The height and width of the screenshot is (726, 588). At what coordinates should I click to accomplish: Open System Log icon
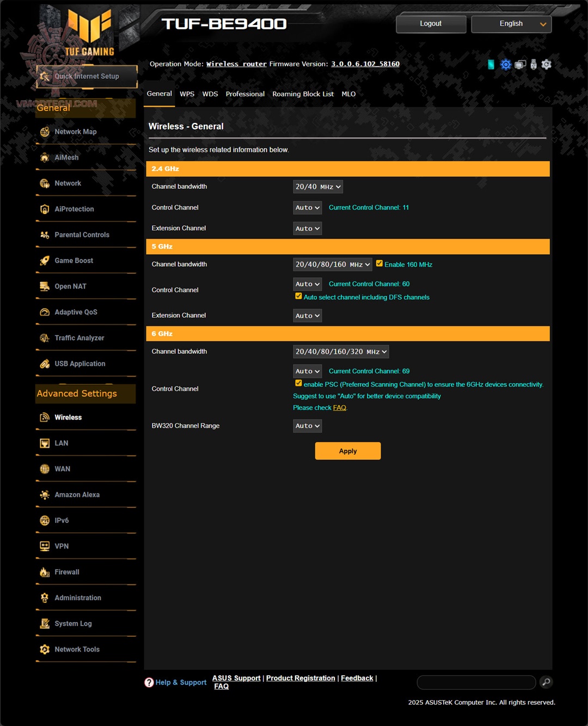(45, 623)
